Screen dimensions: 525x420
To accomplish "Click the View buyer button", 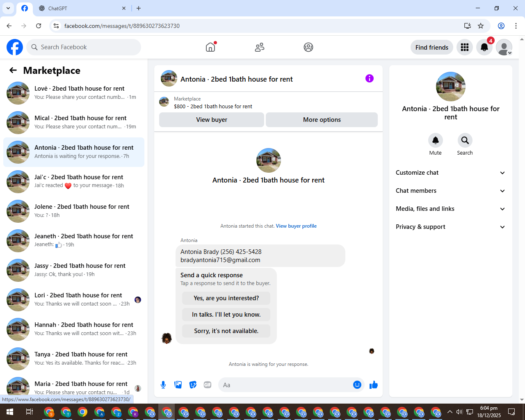I will click(x=212, y=120).
